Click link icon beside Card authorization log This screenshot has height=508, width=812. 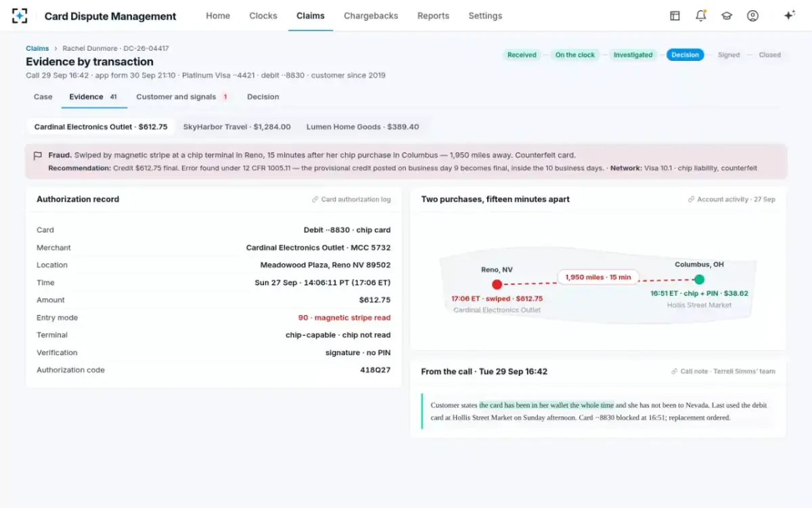click(x=315, y=200)
